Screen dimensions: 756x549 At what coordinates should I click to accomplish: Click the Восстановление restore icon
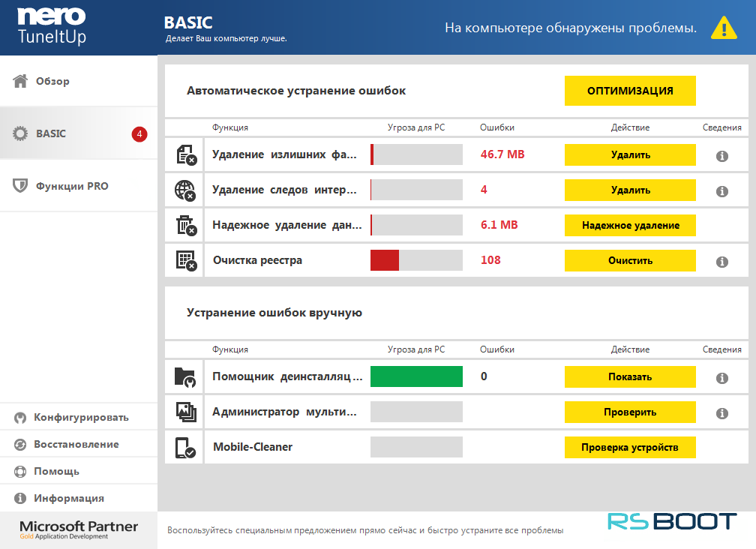20,445
